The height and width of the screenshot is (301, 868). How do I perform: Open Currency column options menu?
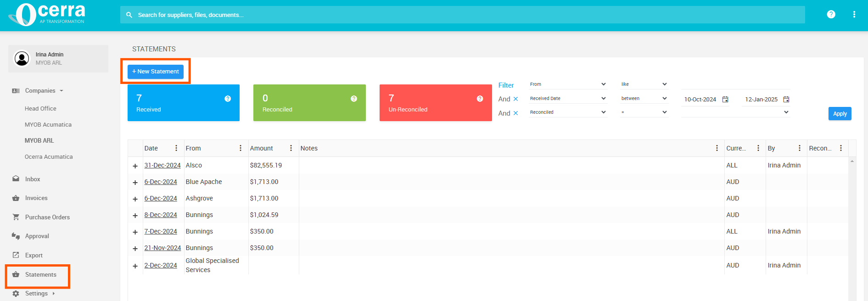[758, 148]
